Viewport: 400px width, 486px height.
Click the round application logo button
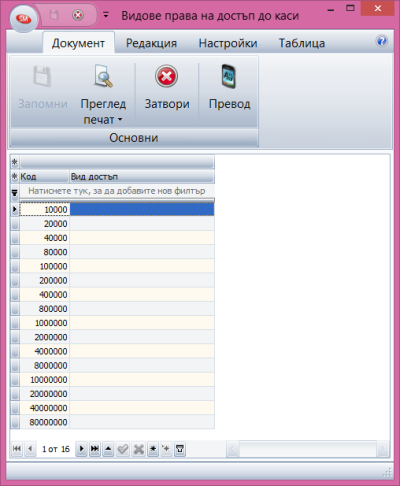[x=23, y=19]
